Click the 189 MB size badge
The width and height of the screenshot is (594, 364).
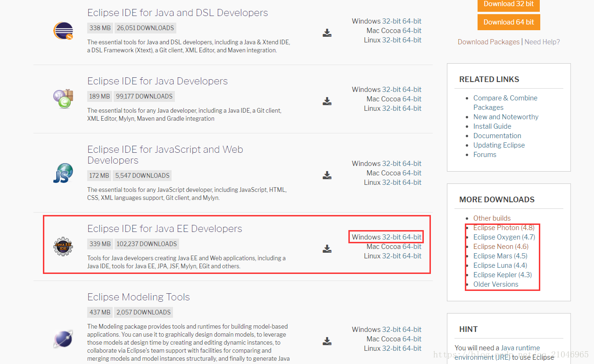pyautogui.click(x=100, y=96)
